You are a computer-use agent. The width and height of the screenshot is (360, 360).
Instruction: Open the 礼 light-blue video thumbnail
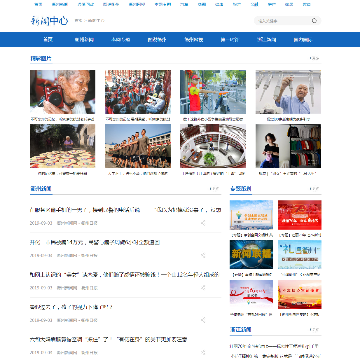click(300, 255)
